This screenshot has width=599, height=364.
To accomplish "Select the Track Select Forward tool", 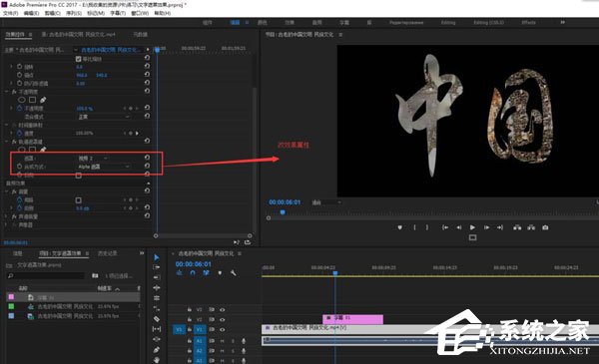I will [157, 267].
